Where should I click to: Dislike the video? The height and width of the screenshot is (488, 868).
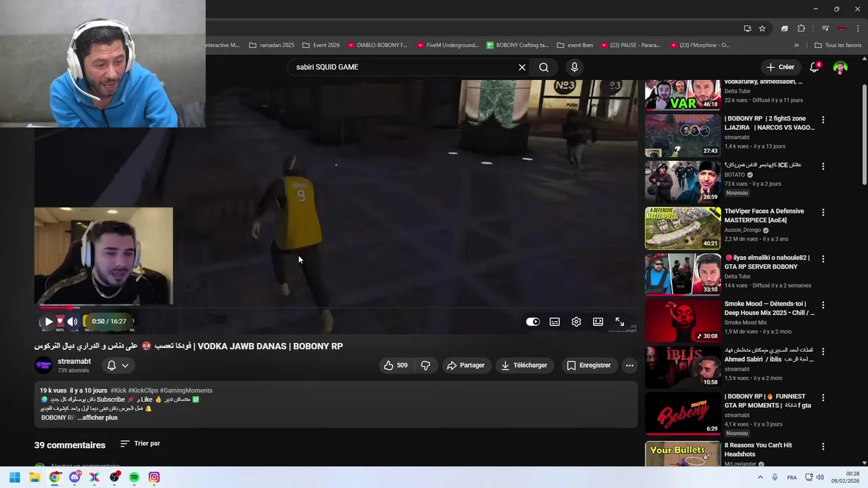click(x=426, y=365)
